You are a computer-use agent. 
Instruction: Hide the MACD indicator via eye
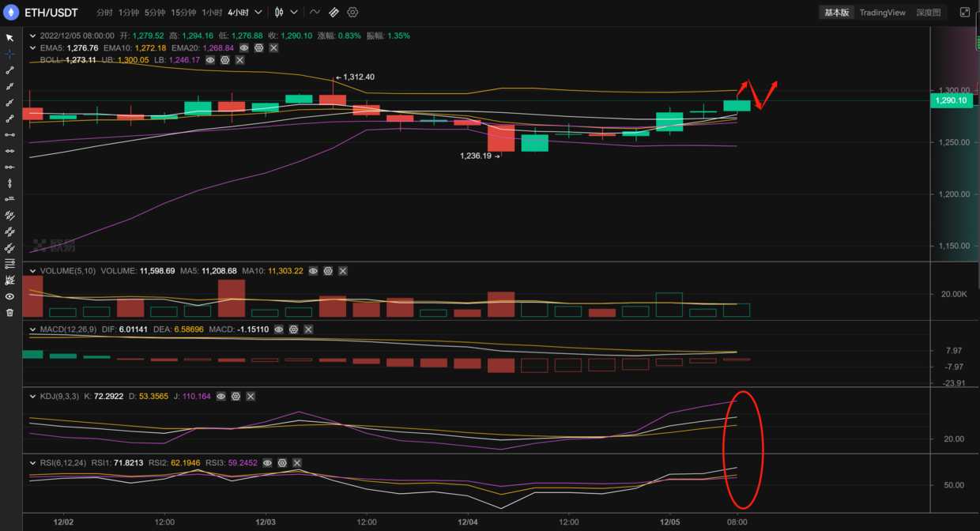[279, 330]
